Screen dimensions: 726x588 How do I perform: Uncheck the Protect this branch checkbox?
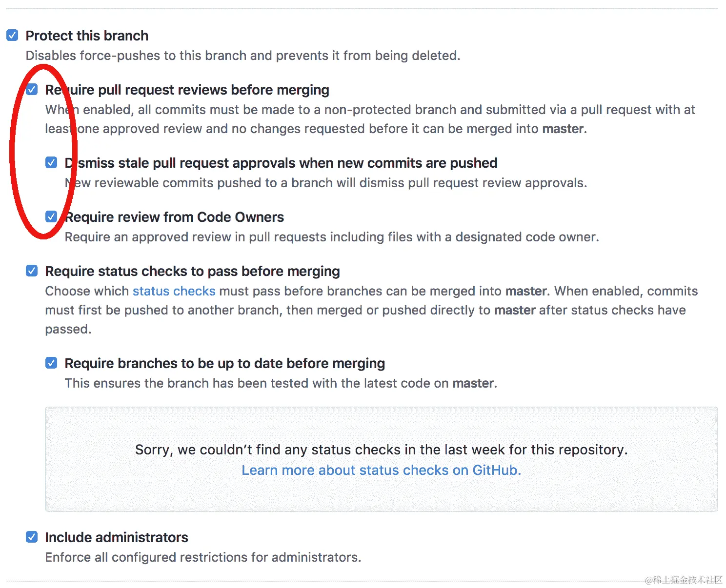[x=13, y=35]
